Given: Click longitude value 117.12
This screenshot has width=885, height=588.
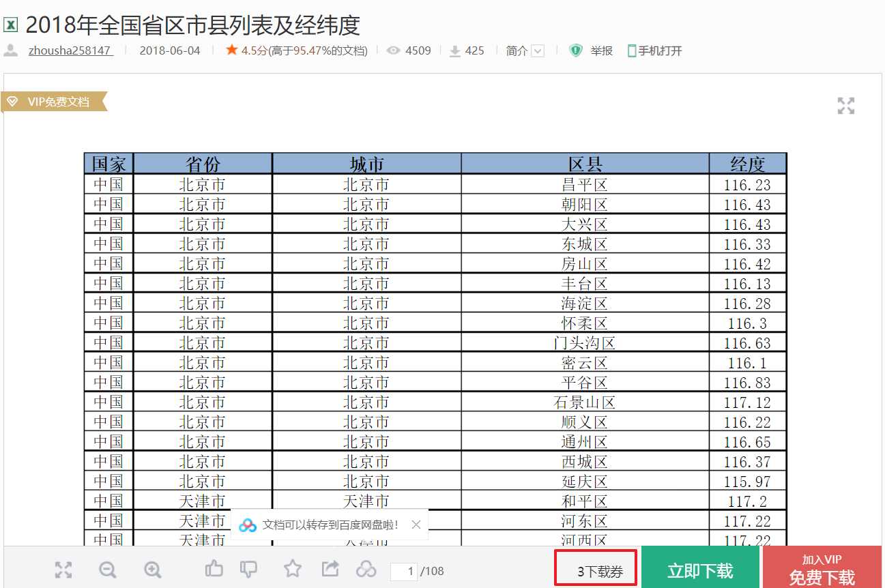Looking at the screenshot, I should click(748, 402).
